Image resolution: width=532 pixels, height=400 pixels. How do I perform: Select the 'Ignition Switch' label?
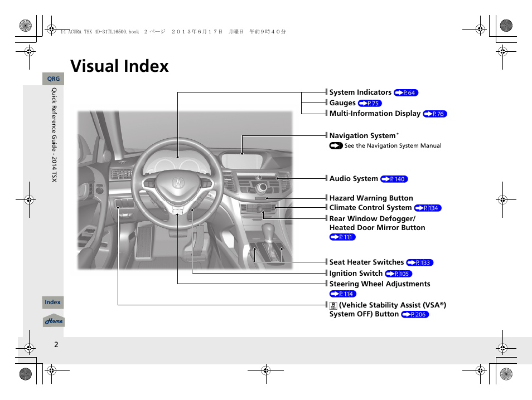(x=356, y=273)
